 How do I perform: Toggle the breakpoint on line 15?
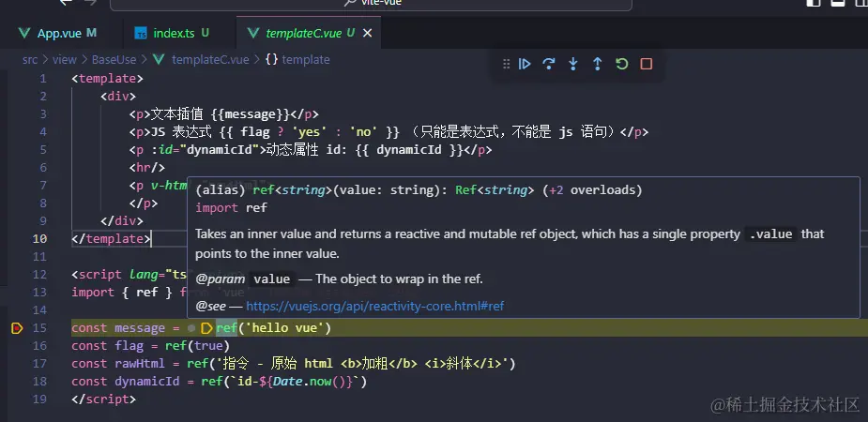[17, 328]
